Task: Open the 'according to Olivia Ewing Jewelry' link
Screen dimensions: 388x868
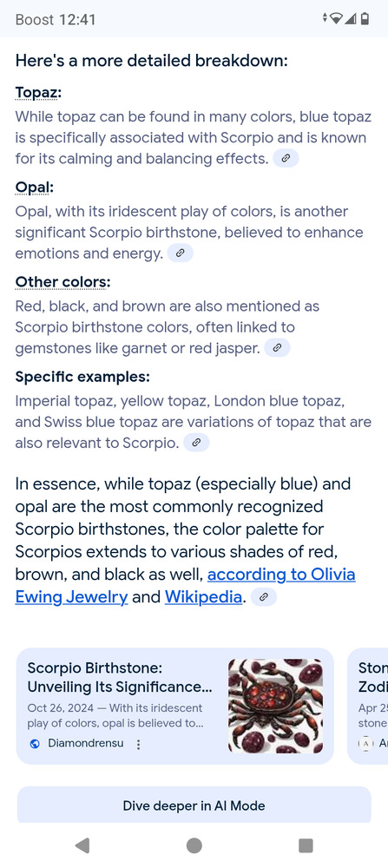Action: pos(185,586)
